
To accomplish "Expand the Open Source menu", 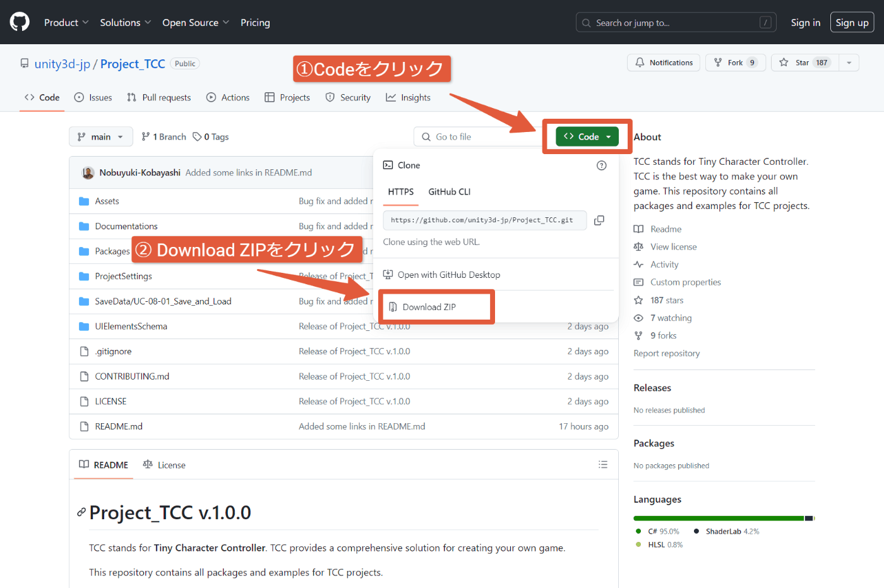I will 196,23.
